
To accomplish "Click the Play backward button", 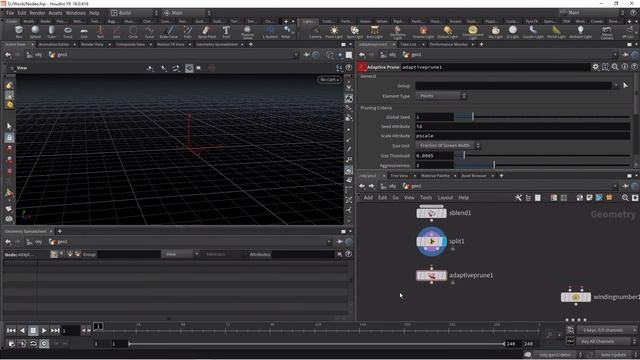I will pos(22,331).
